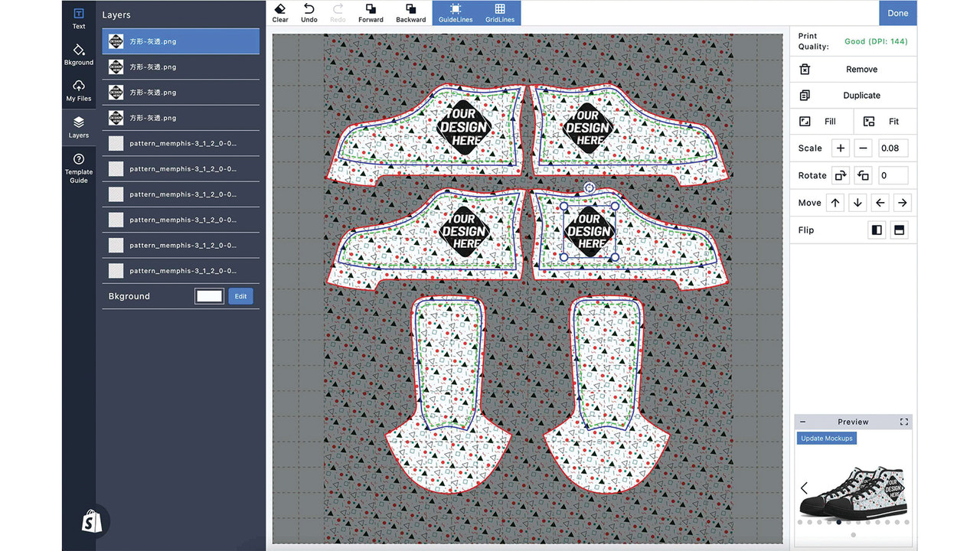Expand the Preview to fullscreen

pyautogui.click(x=903, y=421)
